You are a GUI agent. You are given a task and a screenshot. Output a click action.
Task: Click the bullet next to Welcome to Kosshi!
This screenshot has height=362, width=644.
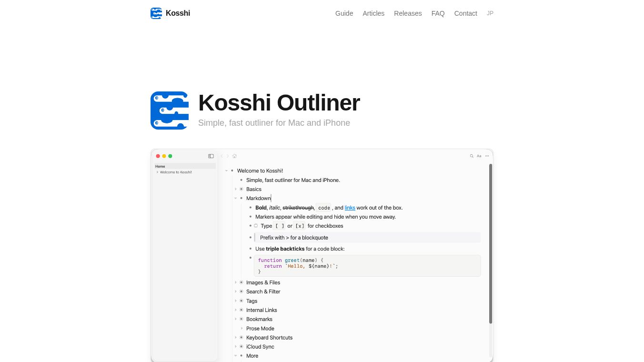[232, 171]
